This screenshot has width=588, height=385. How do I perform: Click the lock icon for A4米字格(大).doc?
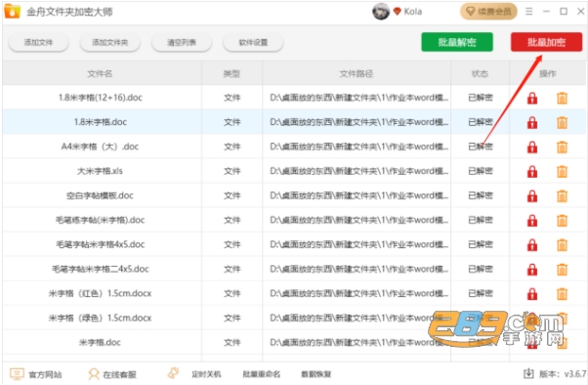pos(532,147)
